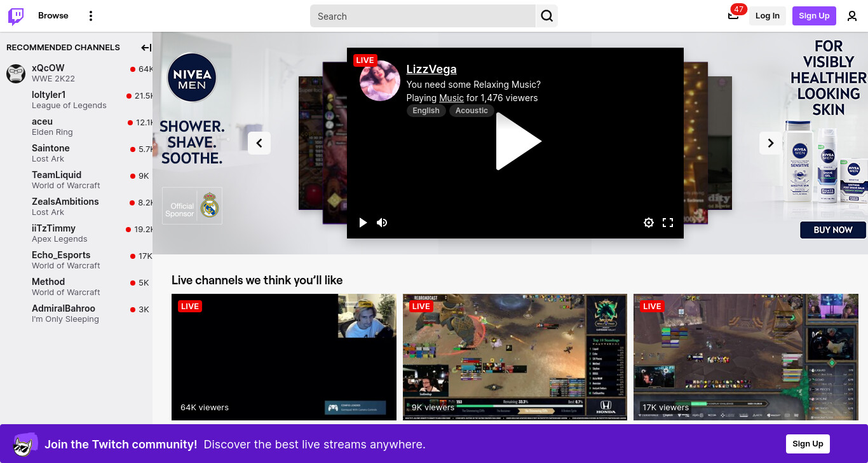This screenshot has width=868, height=463.
Task: Click the "Apex Legends" game label
Action: pyautogui.click(x=60, y=239)
